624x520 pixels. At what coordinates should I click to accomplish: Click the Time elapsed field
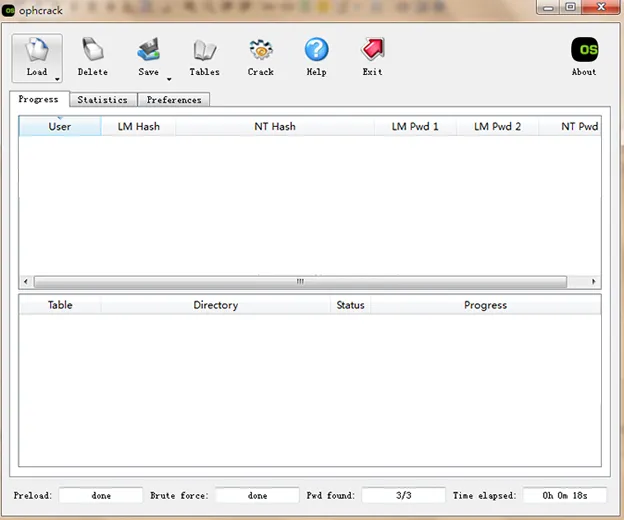[x=565, y=495]
